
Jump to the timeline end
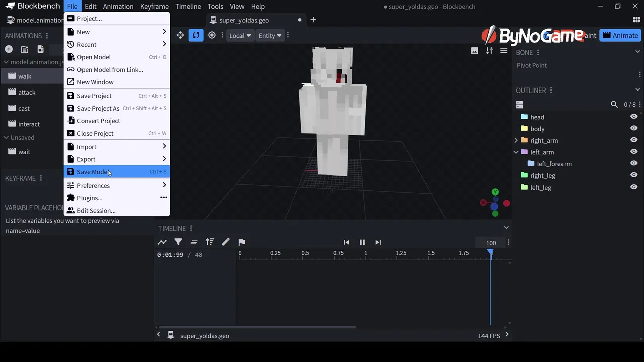pyautogui.click(x=378, y=242)
